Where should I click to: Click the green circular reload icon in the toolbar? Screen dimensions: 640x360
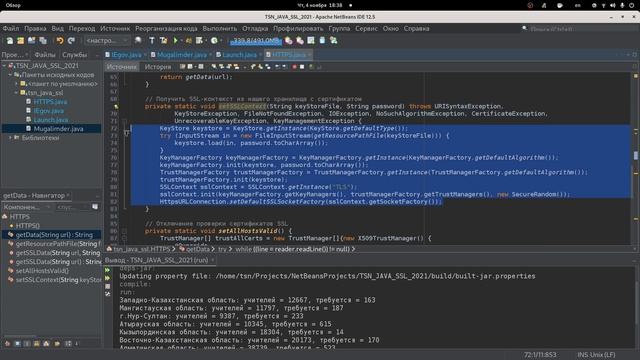pyautogui.click(x=214, y=40)
